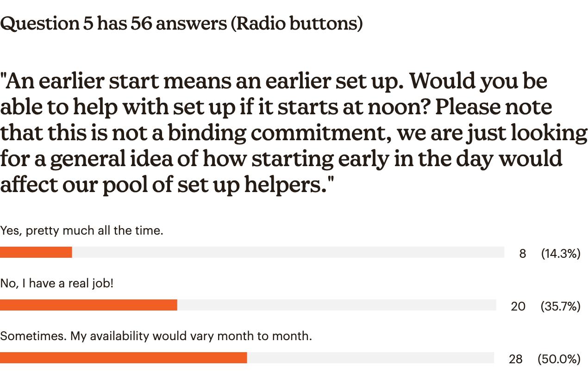Image resolution: width=588 pixels, height=373 pixels.
Task: Click the (35.7%) percentage value
Action: tap(561, 306)
